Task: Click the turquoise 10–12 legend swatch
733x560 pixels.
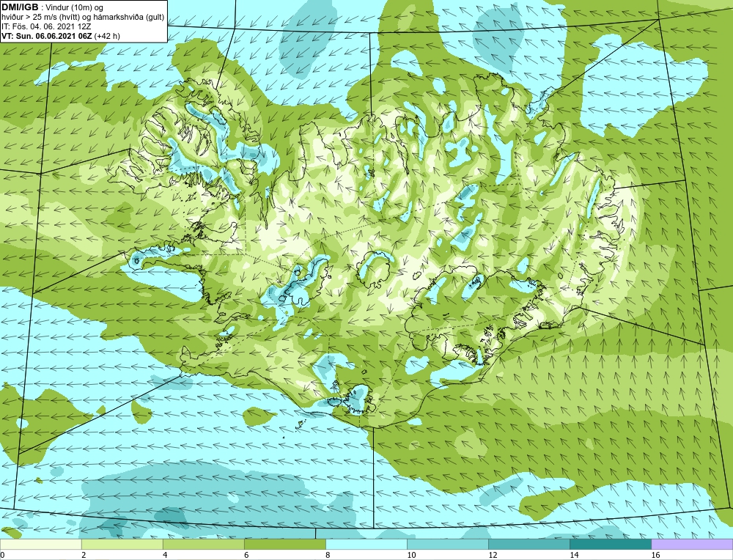Action: click(x=447, y=545)
